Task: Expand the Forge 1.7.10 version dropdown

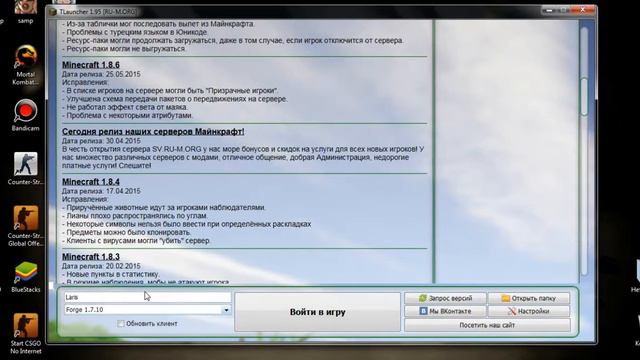Action: coord(226,310)
